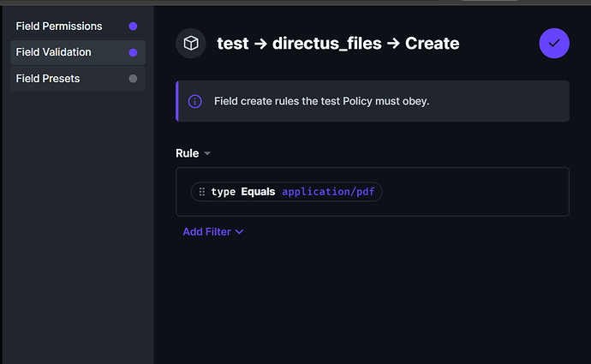
Task: Select the type field name in the rule
Action: click(224, 192)
